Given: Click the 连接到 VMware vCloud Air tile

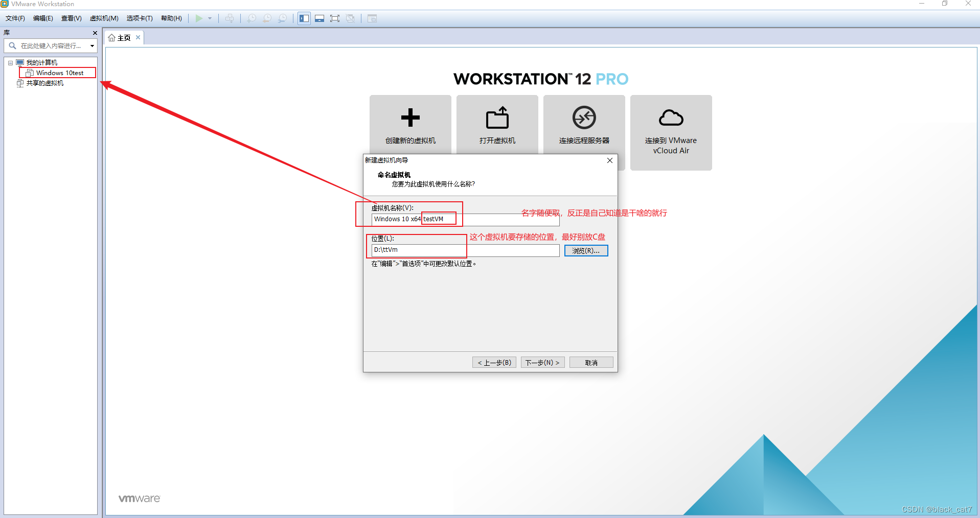Looking at the screenshot, I should click(671, 133).
